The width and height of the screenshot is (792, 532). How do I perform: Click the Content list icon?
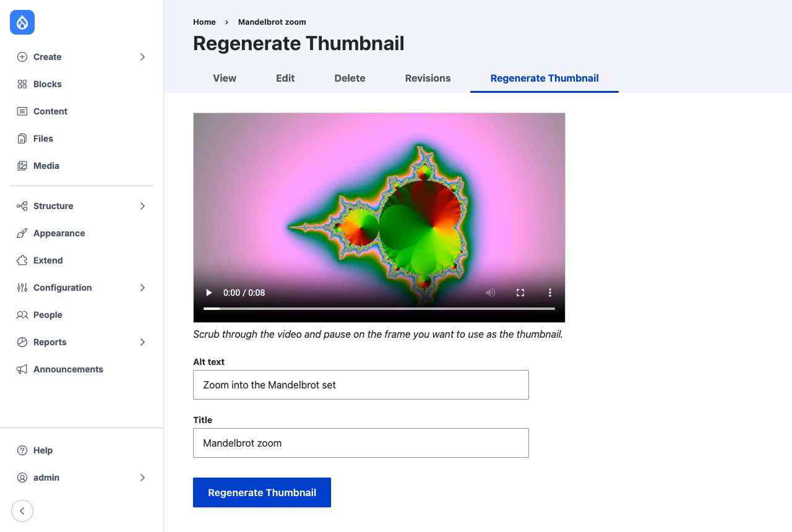point(22,111)
